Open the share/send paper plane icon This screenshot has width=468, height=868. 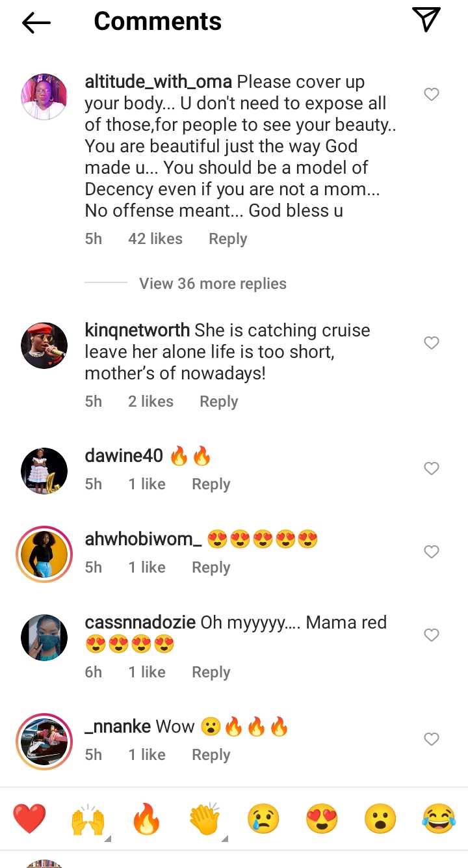coord(426,20)
